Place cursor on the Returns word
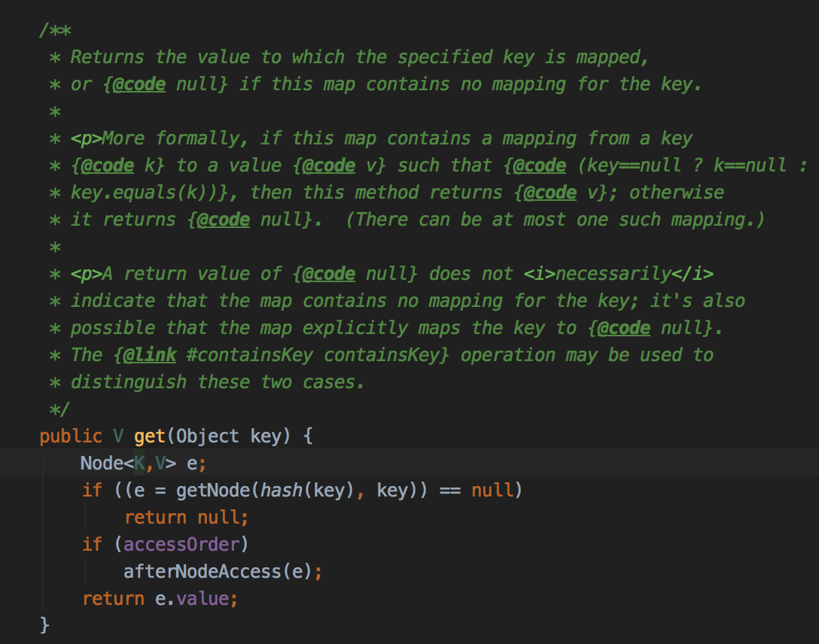This screenshot has width=819, height=644. [x=107, y=57]
